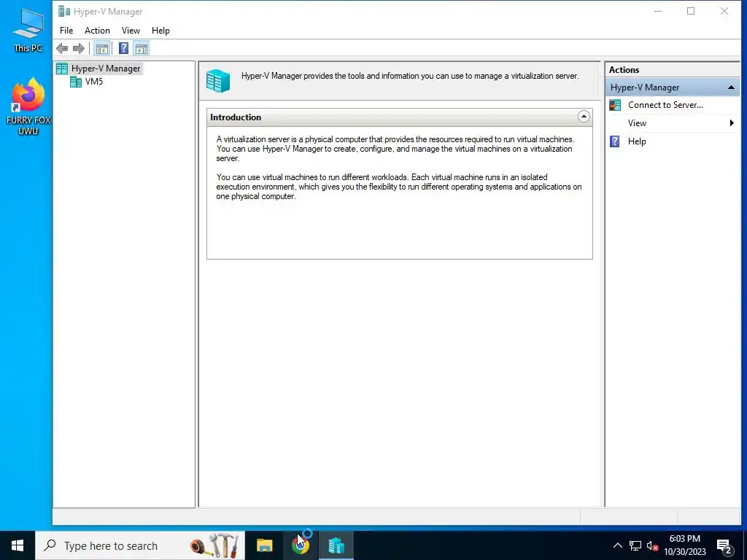Click Connect to Server... action
Screen dimensions: 747x560
point(665,105)
